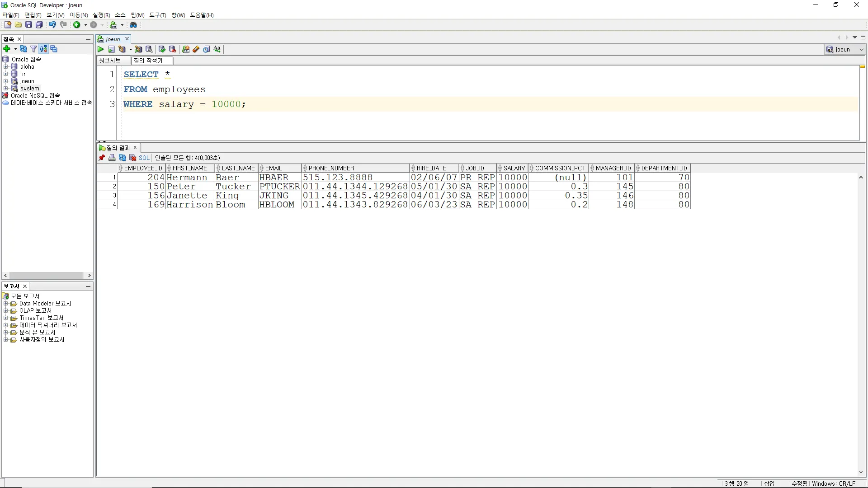Pin the query result tab
Image resolution: width=868 pixels, height=488 pixels.
(102, 158)
